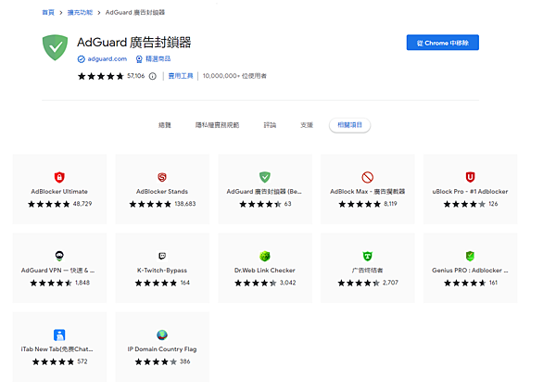Switch to the overview tab

pyautogui.click(x=165, y=125)
